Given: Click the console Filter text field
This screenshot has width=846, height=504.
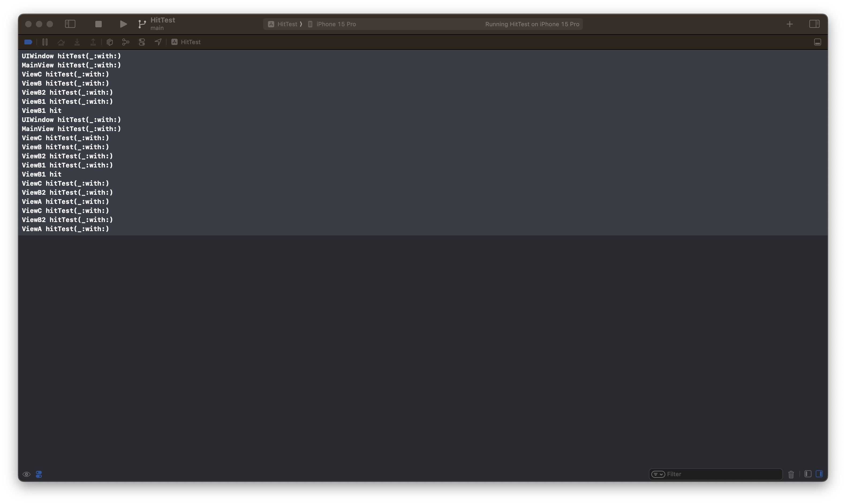Looking at the screenshot, I should 721,474.
